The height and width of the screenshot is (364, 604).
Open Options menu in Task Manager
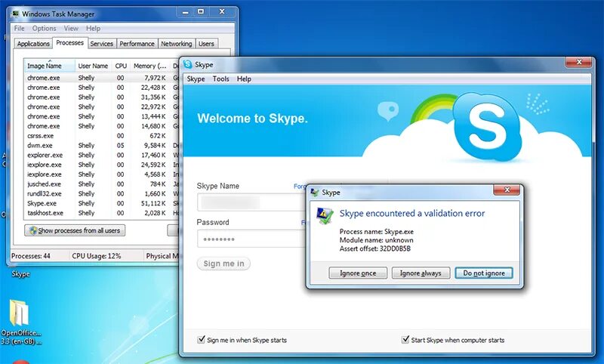[44, 29]
